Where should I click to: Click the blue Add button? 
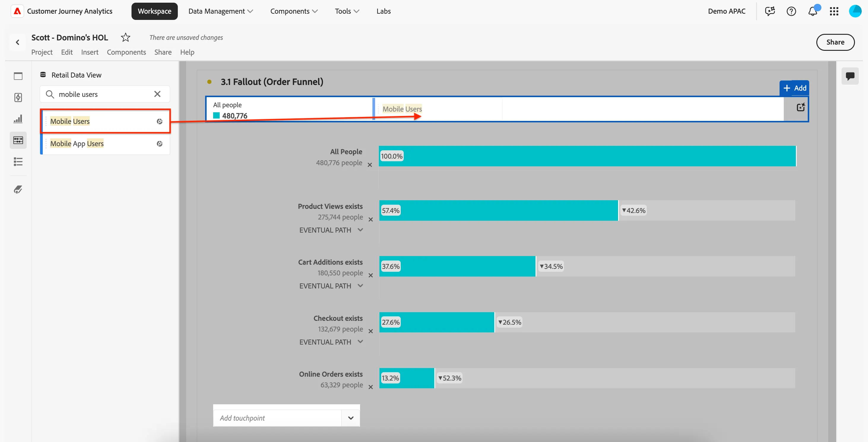tap(794, 88)
